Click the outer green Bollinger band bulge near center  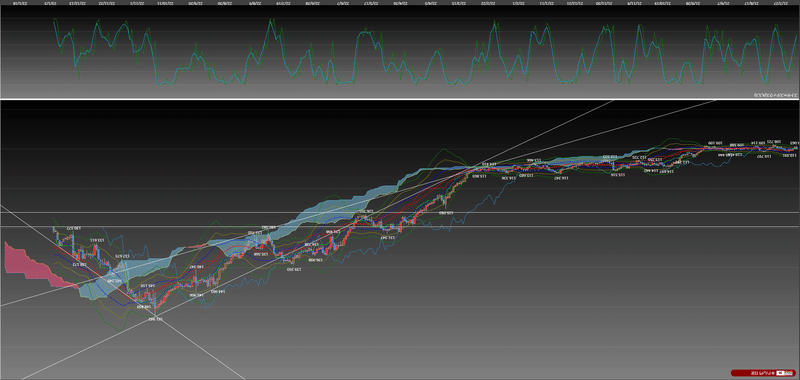point(445,151)
